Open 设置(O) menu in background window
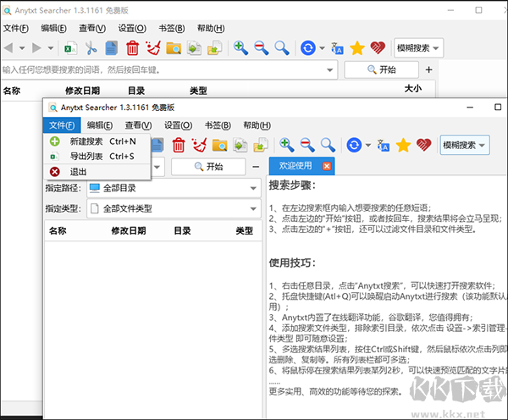 132,29
